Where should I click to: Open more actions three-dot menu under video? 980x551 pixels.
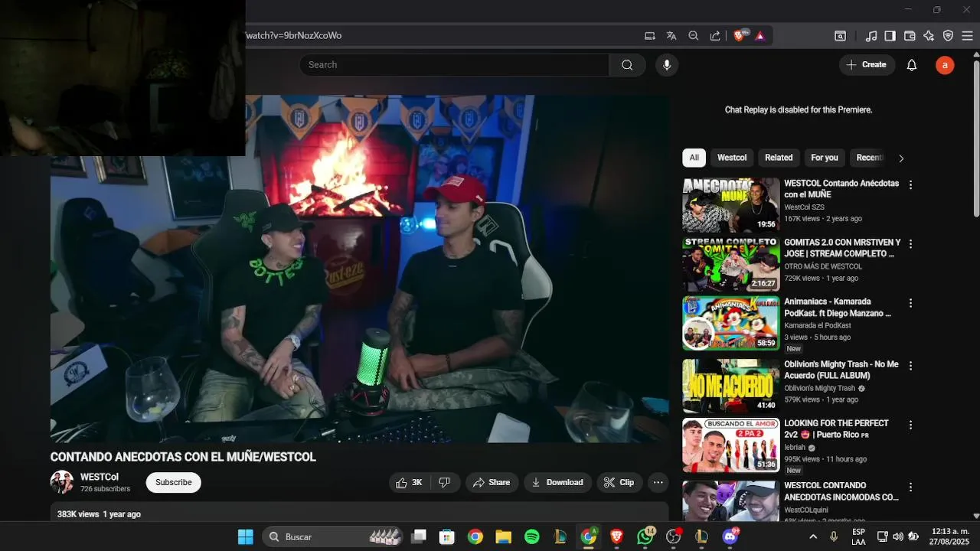click(x=658, y=482)
